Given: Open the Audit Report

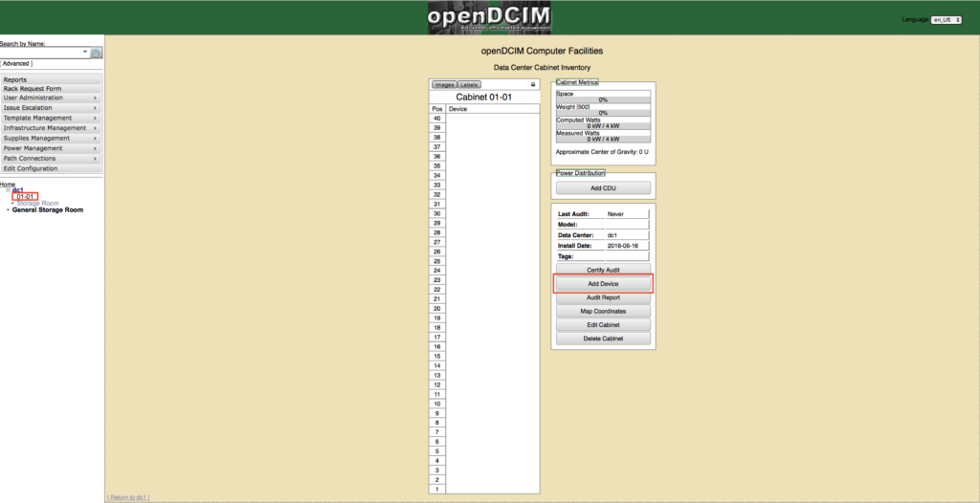Looking at the screenshot, I should [603, 297].
